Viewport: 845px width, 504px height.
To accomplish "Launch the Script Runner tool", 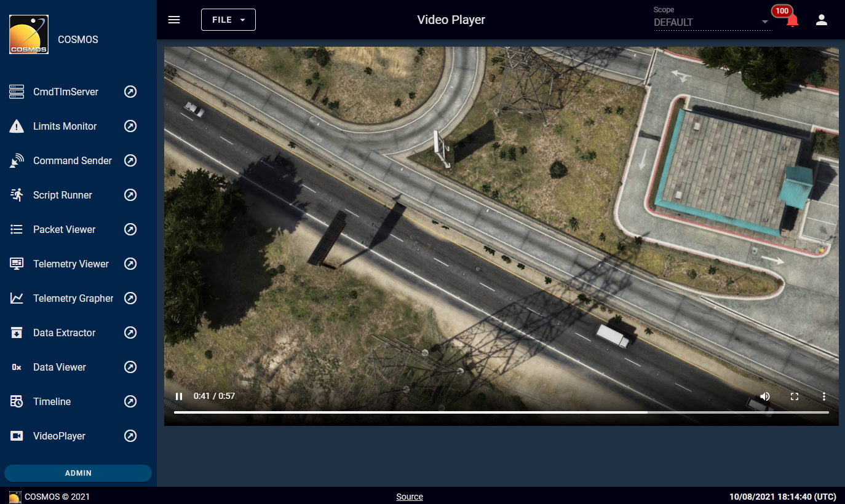I will [62, 195].
